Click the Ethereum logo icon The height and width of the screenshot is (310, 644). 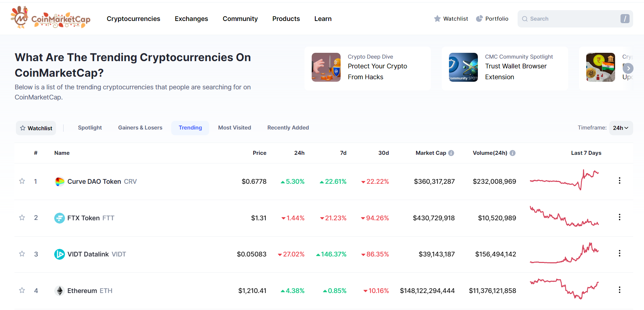click(60, 291)
